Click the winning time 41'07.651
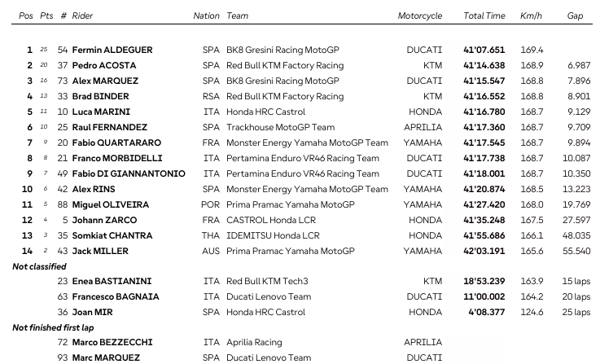Image resolution: width=600 pixels, height=364 pixels. 484,50
